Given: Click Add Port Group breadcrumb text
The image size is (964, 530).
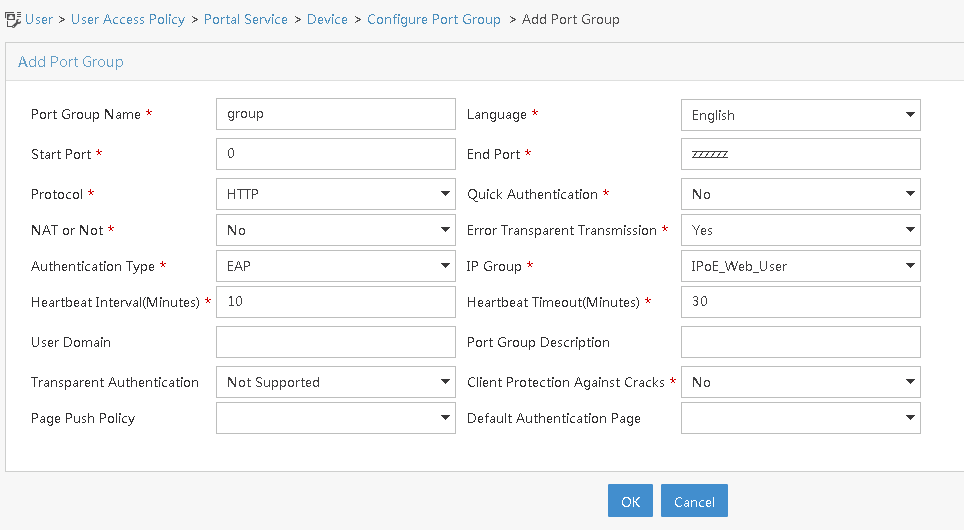Looking at the screenshot, I should pos(571,20).
